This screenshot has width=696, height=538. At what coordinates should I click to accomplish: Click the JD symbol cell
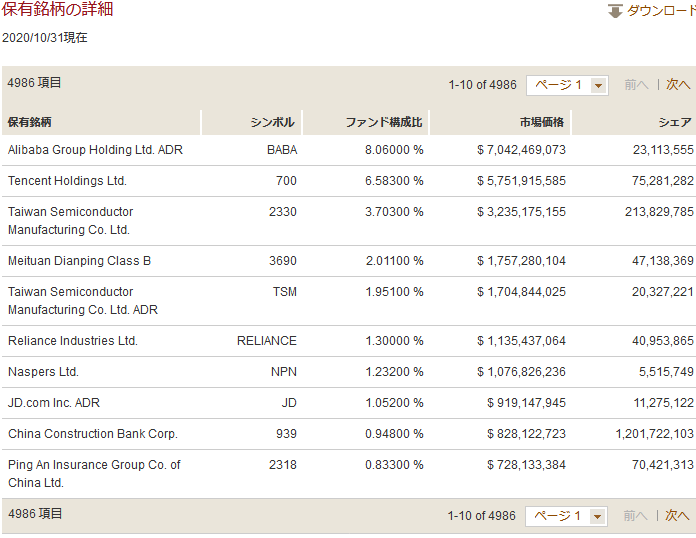point(289,403)
